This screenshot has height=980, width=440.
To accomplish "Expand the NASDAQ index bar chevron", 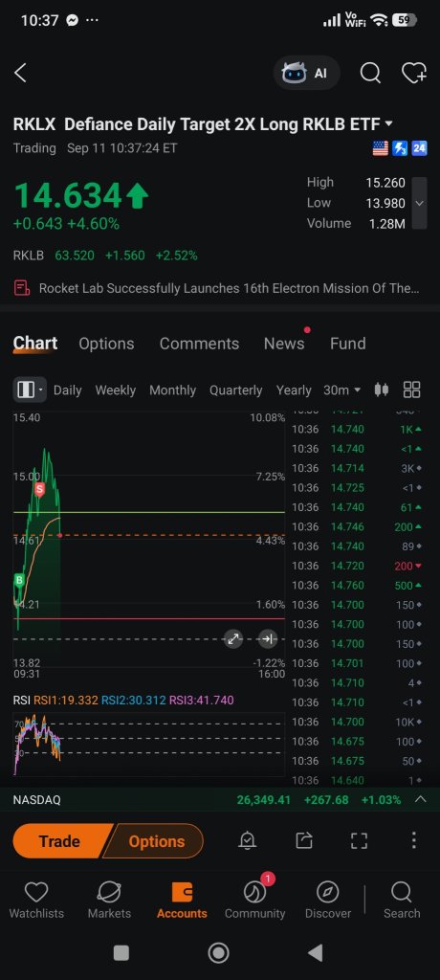I will 421,799.
